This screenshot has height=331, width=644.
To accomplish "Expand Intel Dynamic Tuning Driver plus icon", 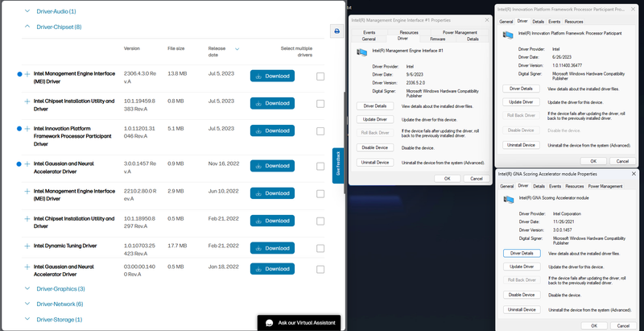I will 27,246.
